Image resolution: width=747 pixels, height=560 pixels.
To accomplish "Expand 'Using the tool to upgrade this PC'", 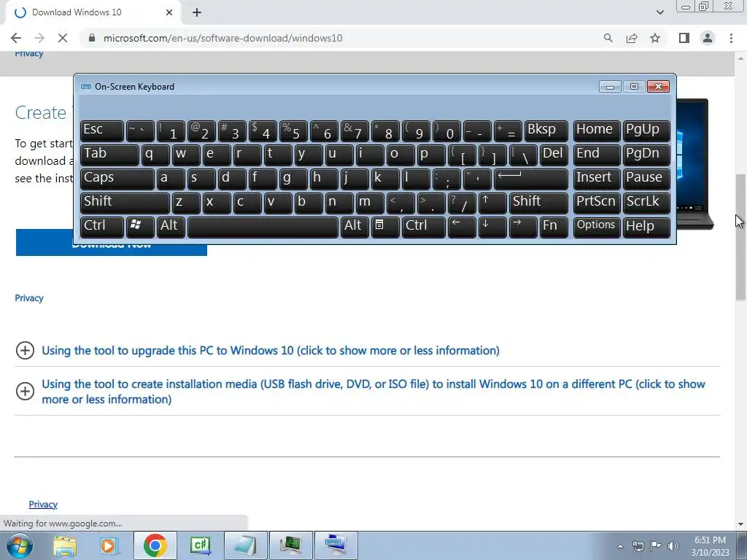I will (271, 351).
